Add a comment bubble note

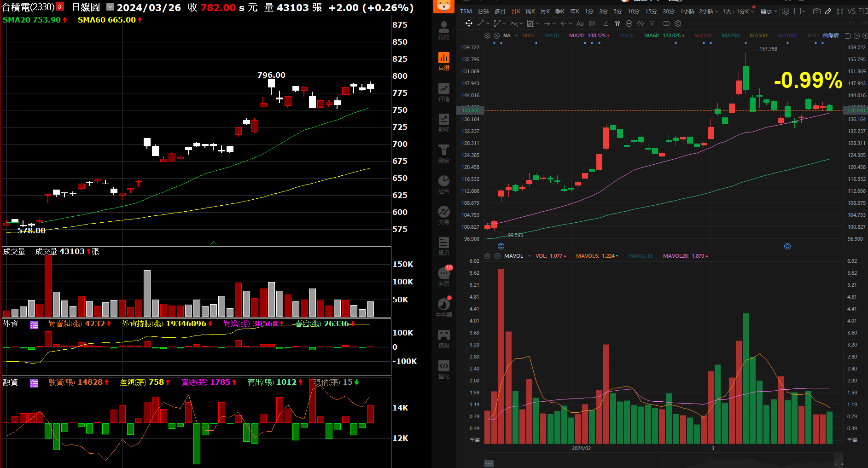coord(592,23)
